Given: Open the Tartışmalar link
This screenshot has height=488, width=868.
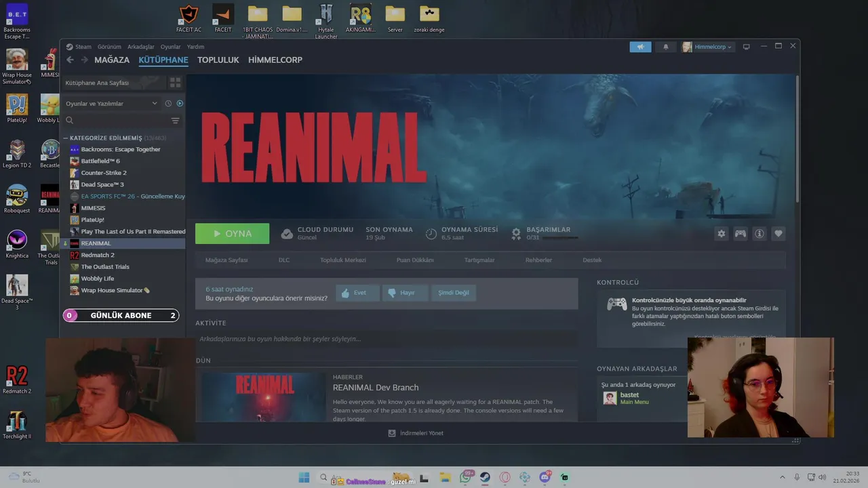Looking at the screenshot, I should 479,260.
